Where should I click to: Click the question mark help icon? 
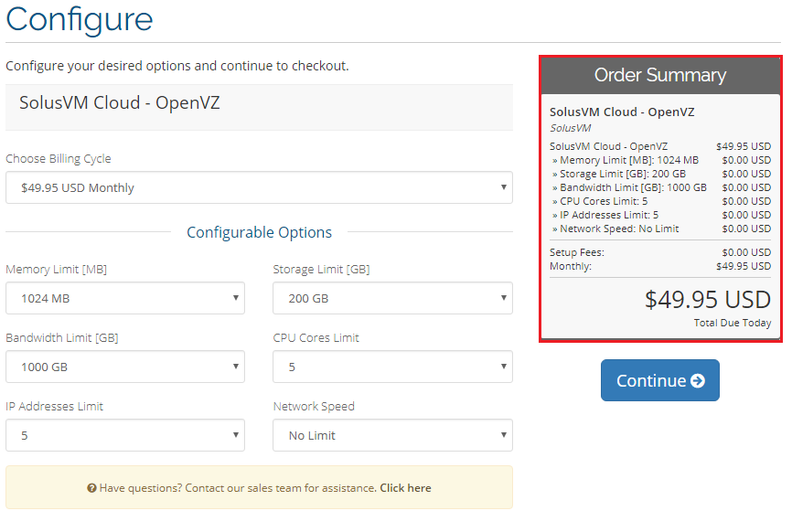(91, 488)
